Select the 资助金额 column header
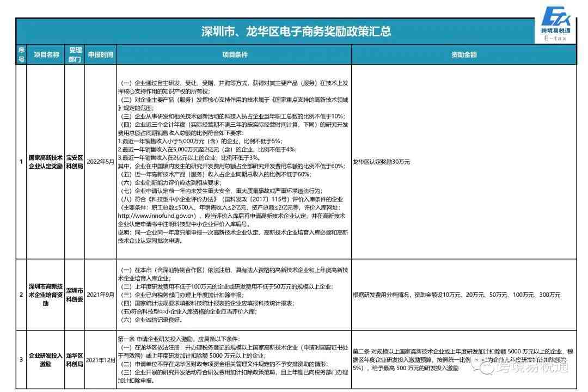588x392 pixels. (x=464, y=54)
